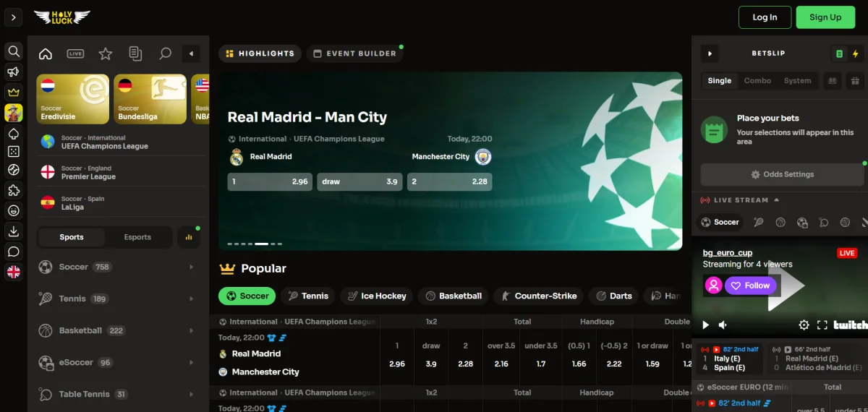Switch to the Highlights tab
The height and width of the screenshot is (412, 868).
[260, 53]
